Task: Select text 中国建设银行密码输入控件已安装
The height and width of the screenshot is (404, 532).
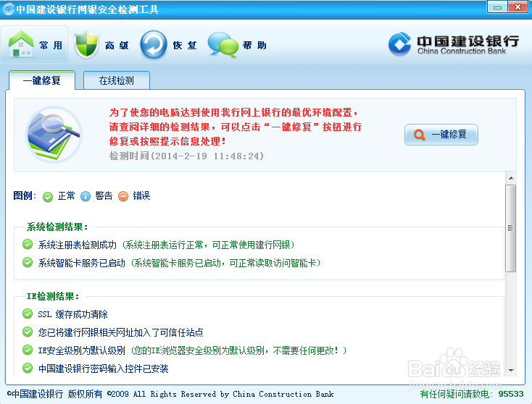Action: [x=103, y=369]
